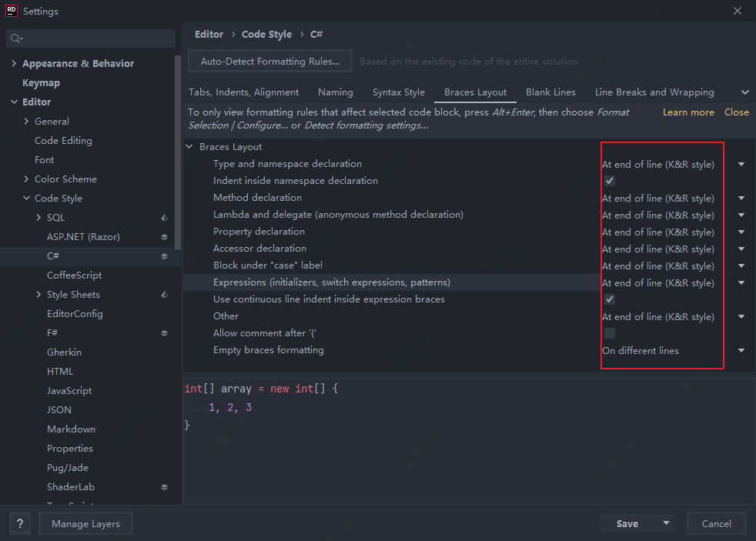Screen dimensions: 756x541
Task: Open help with the question mark button
Action: click(20, 523)
